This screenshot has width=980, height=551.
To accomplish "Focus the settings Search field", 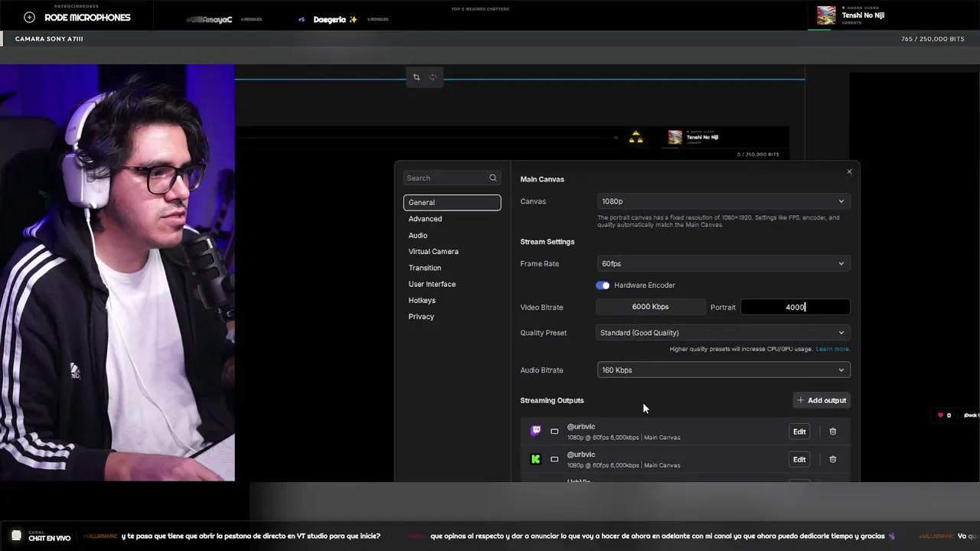I will coord(452,178).
